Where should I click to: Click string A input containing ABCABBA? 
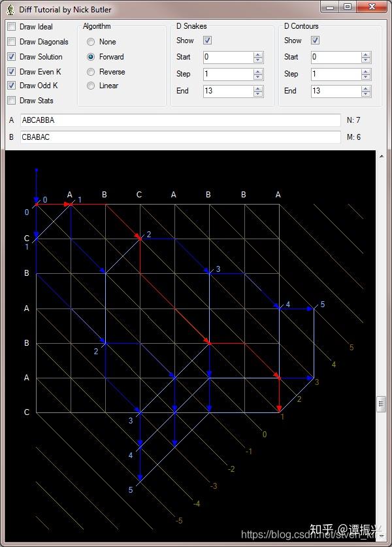coord(180,120)
